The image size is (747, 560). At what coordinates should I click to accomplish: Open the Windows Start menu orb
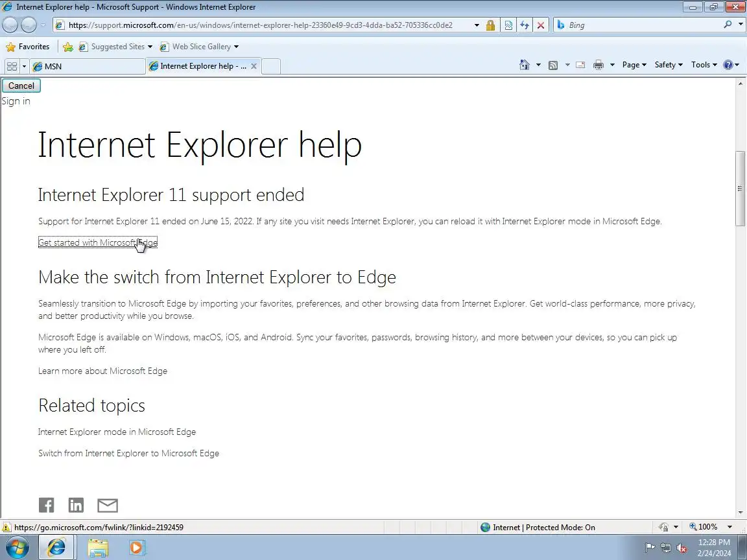[17, 548]
